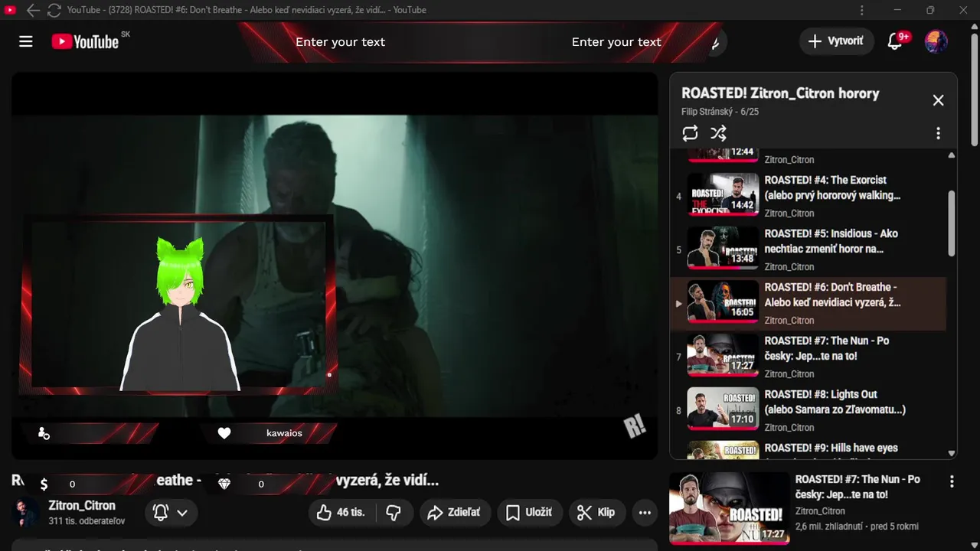Viewport: 980px width, 551px height.
Task: Click the playlist scroll up arrow
Action: (x=952, y=155)
